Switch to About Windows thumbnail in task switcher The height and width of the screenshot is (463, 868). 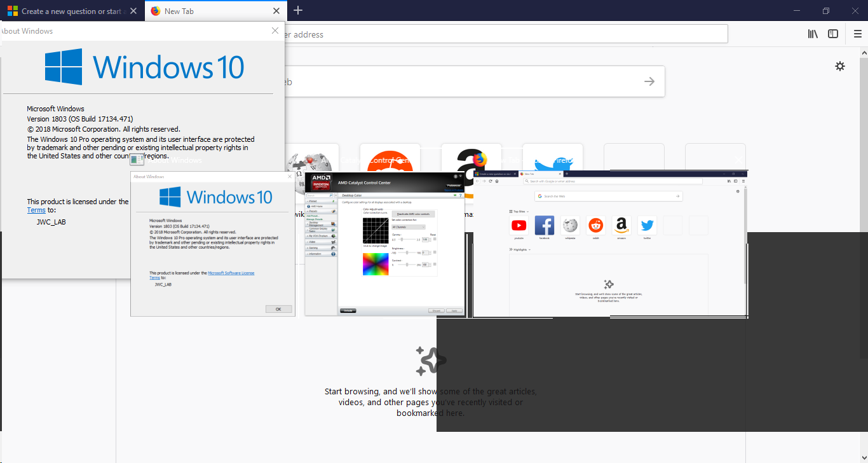click(x=213, y=244)
